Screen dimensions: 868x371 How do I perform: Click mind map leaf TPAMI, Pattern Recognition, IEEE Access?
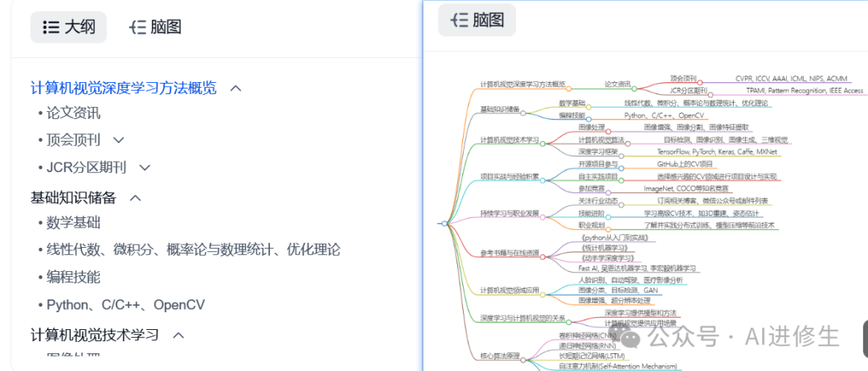[805, 90]
